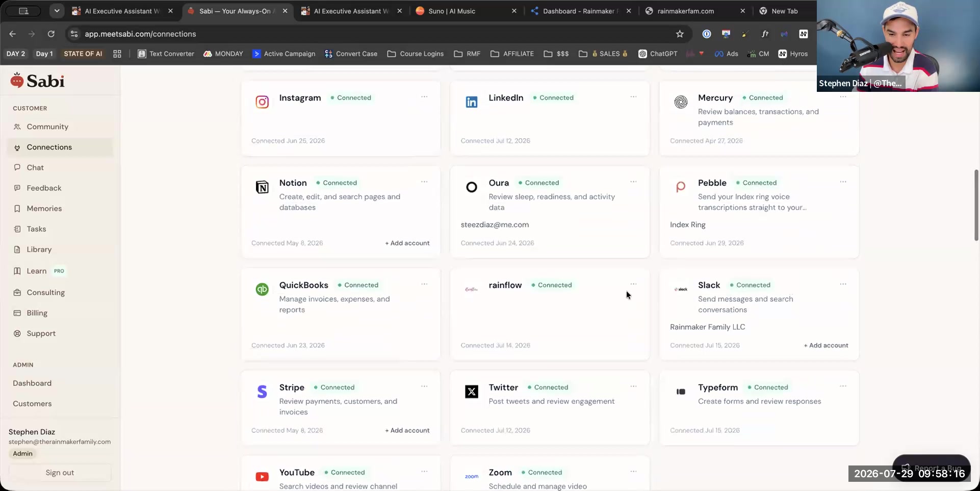
Task: Open Twitter card options menu
Action: [x=633, y=386]
